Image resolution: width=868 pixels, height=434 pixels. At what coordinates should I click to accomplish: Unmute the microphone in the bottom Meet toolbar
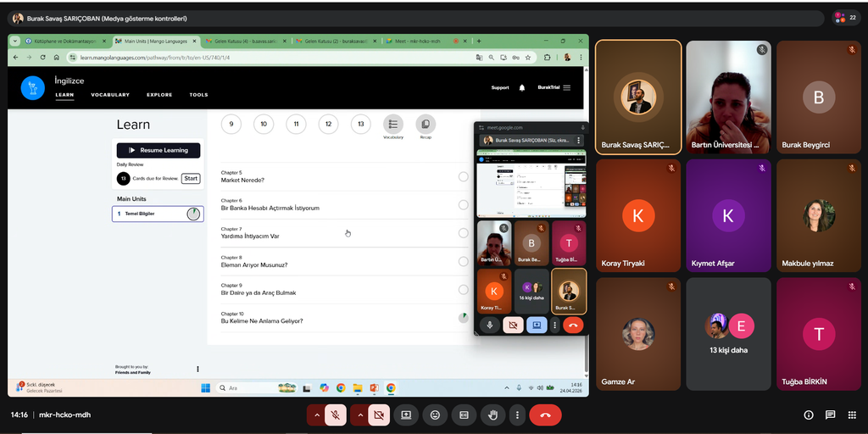point(336,415)
